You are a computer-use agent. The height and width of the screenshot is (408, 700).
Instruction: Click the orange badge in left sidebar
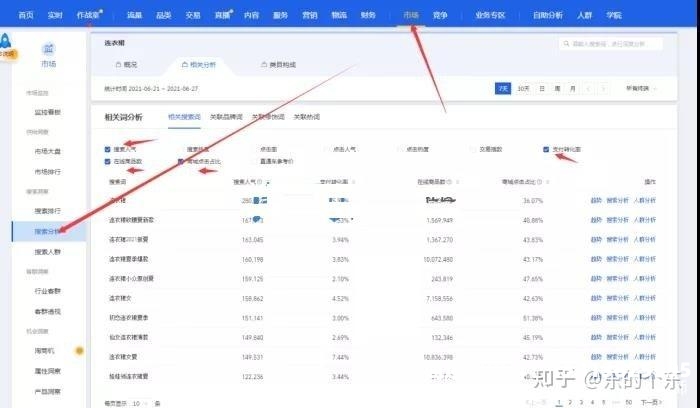[79, 351]
